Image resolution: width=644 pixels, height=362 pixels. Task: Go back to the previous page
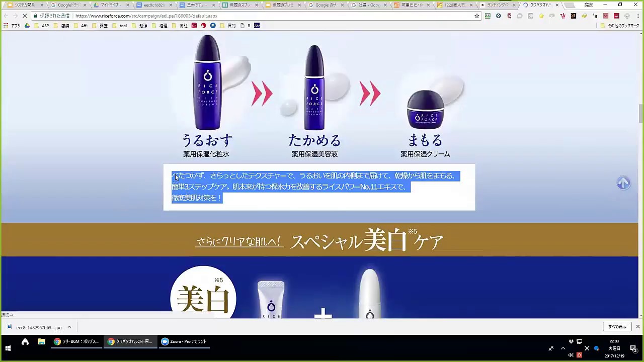point(6,16)
